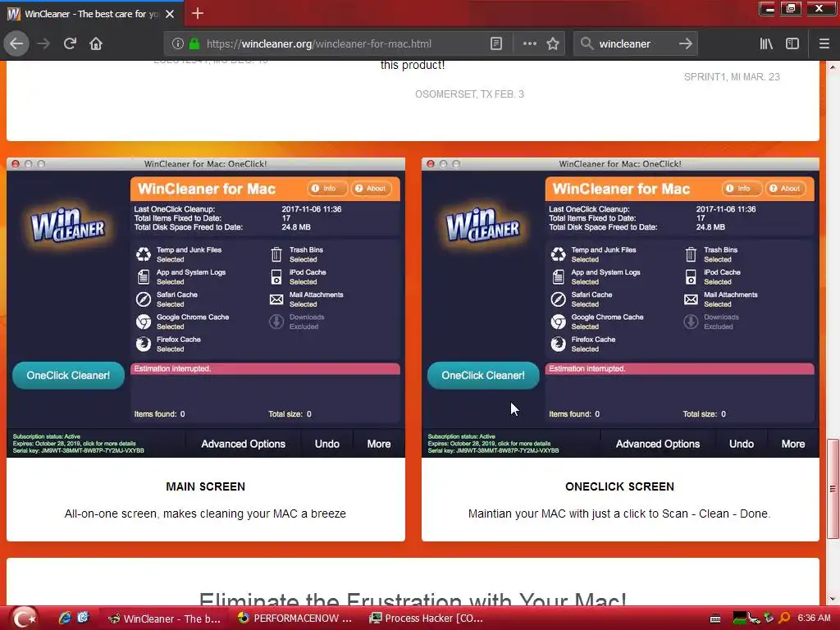Switch to Process Hacker taskbar window
The height and width of the screenshot is (630, 840).
click(x=427, y=619)
